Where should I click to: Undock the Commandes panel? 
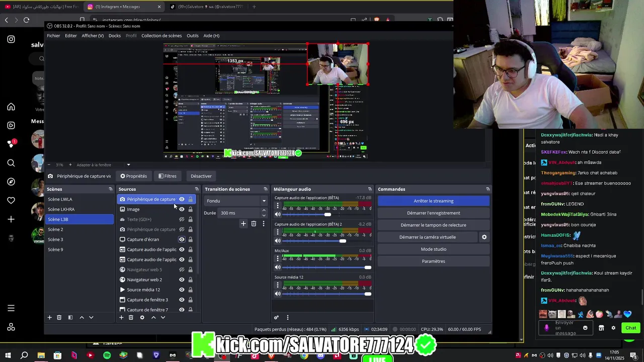(488, 189)
